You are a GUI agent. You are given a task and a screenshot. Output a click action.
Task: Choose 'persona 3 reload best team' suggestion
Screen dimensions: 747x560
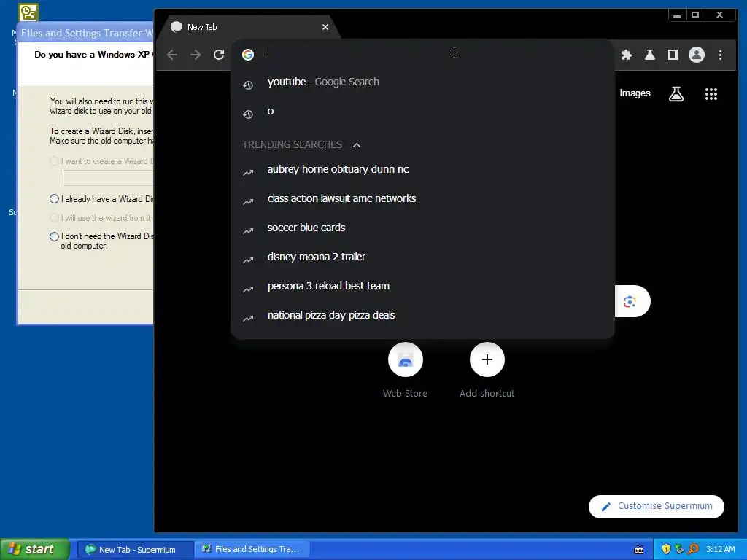[422, 286]
